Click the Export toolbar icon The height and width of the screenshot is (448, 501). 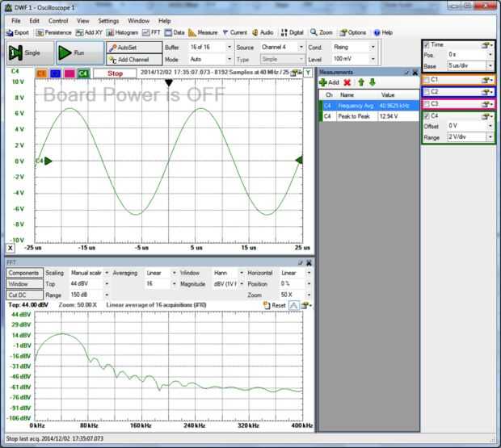click(18, 32)
